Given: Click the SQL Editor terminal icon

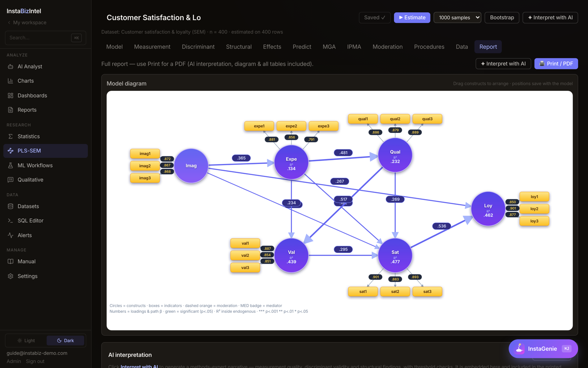Looking at the screenshot, I should pos(11,221).
